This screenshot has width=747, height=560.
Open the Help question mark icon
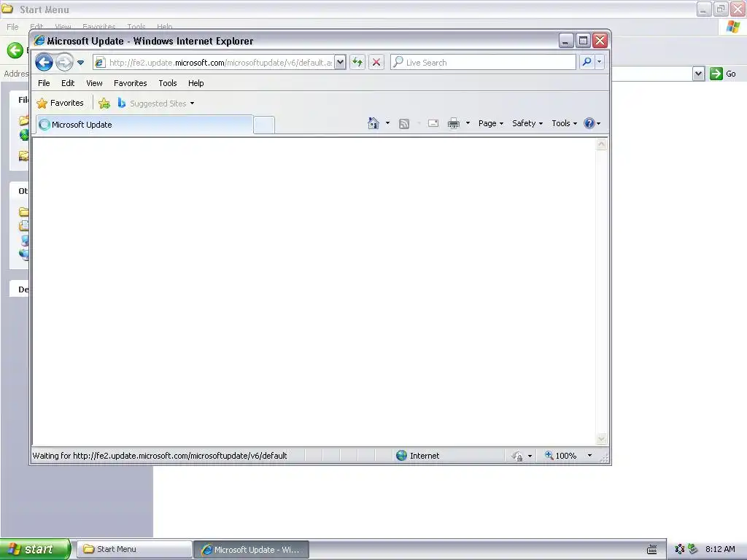point(592,123)
